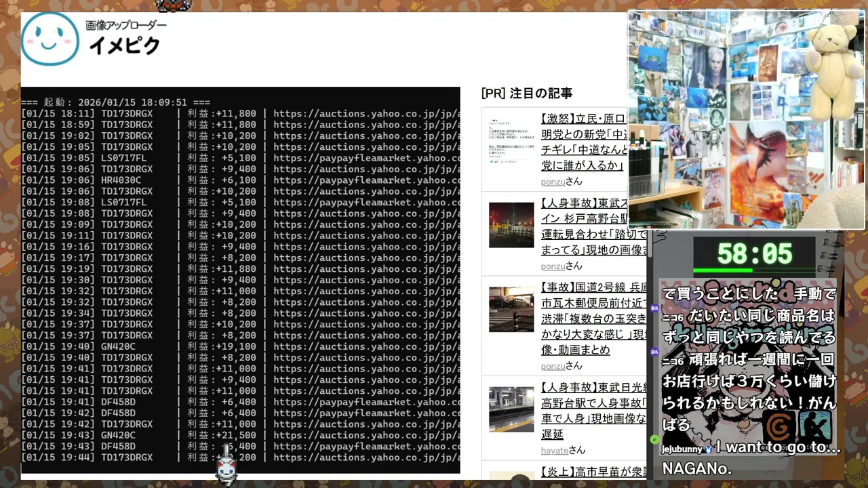Click the 頑張れば一週間に一回 chat message
The height and width of the screenshot is (488, 868).
pyautogui.click(x=749, y=392)
